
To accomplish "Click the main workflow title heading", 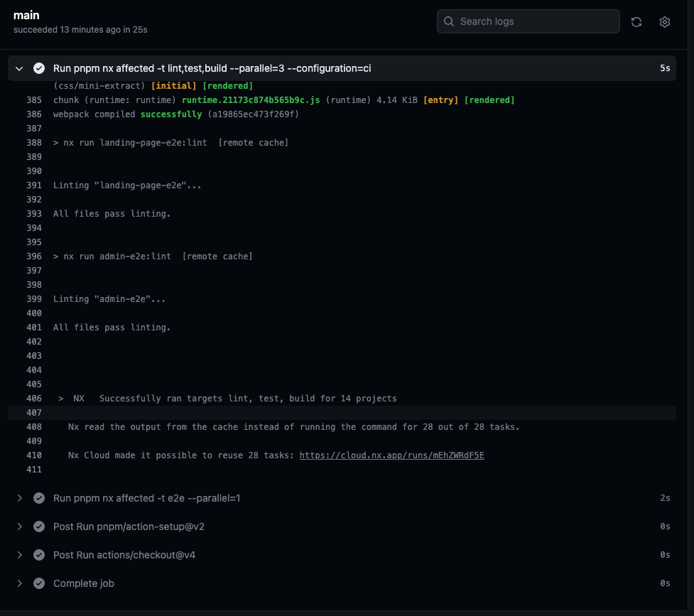I will click(x=26, y=15).
